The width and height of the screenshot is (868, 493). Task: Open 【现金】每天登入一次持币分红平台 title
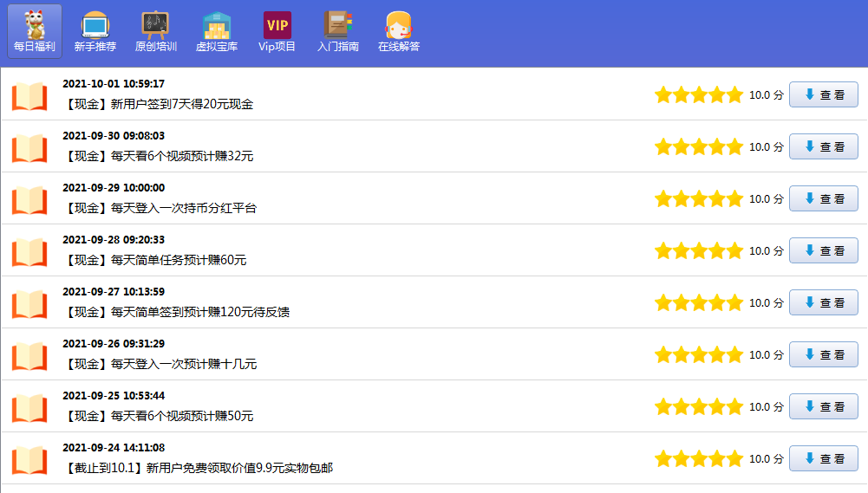(160, 208)
